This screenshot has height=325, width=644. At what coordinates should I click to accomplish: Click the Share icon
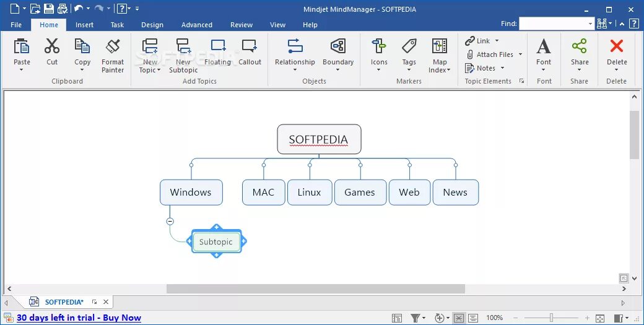580,46
